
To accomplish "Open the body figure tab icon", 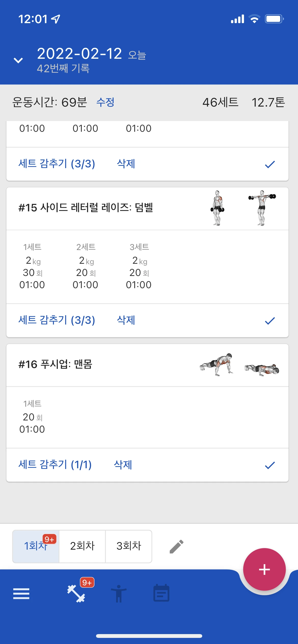I will click(x=119, y=594).
